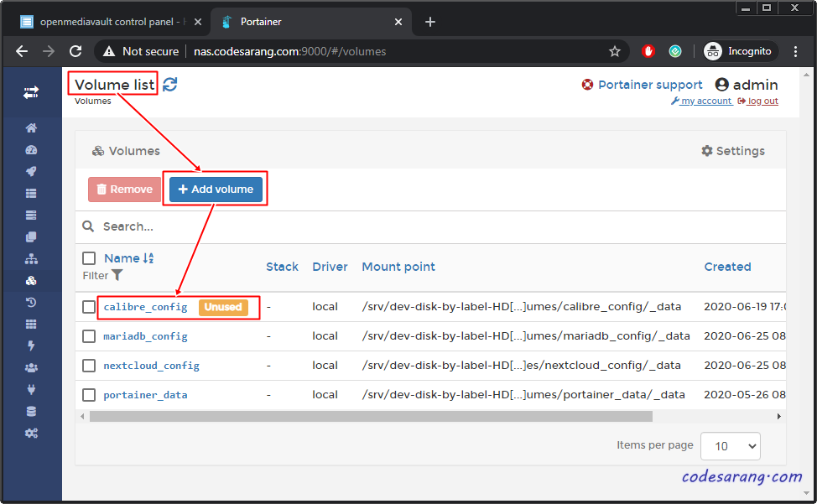This screenshot has height=504, width=817.
Task: Open mariadb_config volume details
Action: coord(145,336)
